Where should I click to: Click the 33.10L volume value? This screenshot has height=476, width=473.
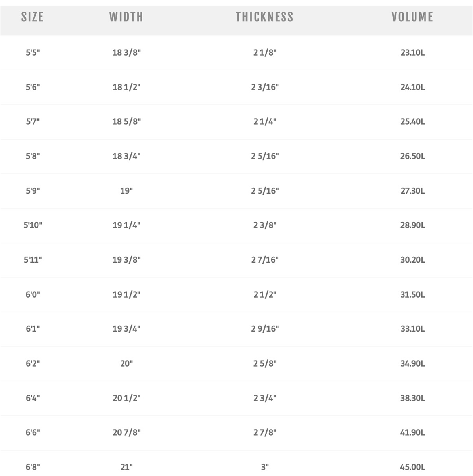point(412,329)
